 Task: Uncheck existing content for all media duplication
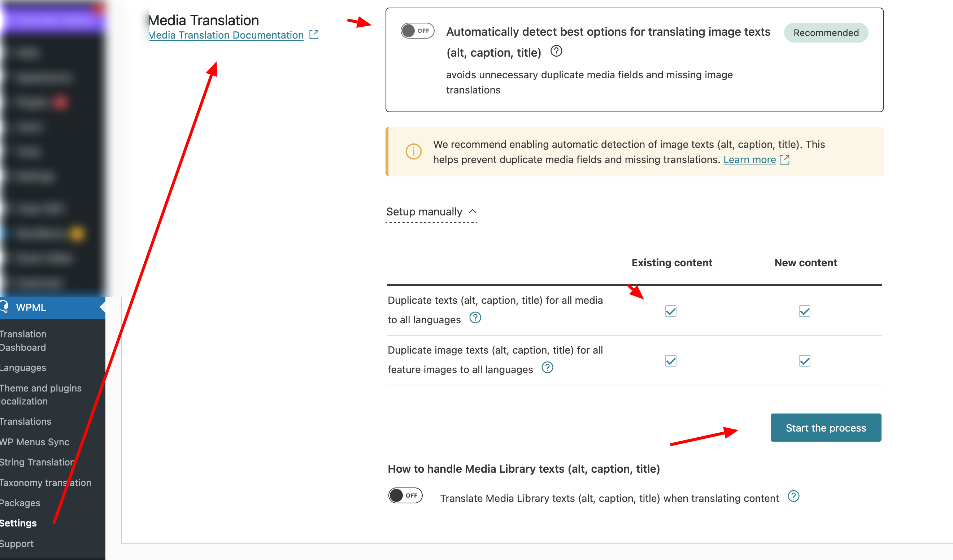coord(670,311)
